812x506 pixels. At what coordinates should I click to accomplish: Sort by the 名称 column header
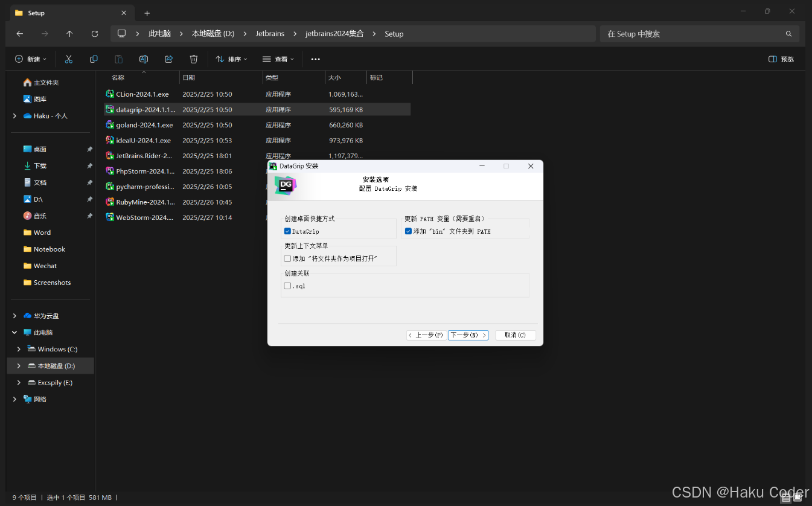click(x=118, y=77)
